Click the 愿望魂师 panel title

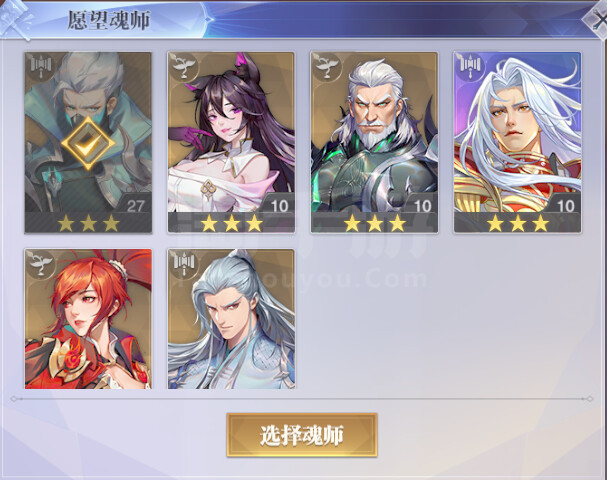tap(109, 20)
